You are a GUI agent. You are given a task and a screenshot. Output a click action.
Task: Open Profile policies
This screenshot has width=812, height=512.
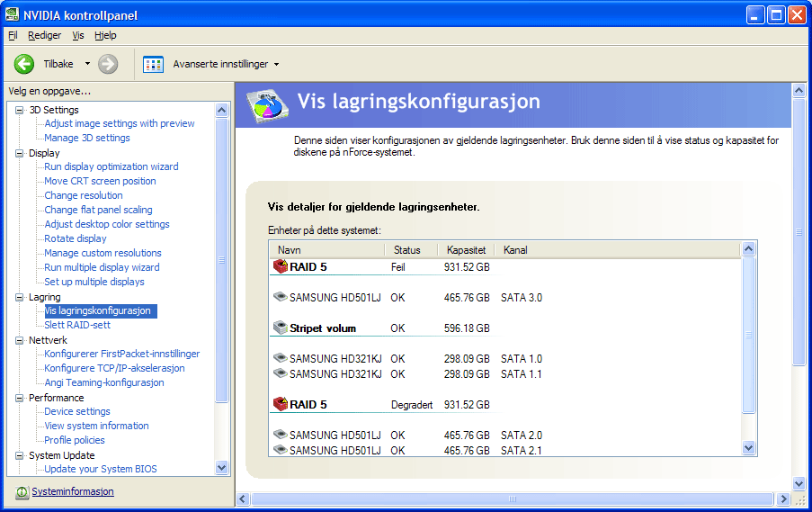point(74,440)
